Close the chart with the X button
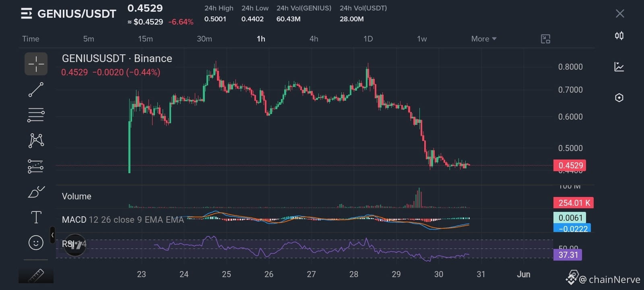This screenshot has width=644, height=290. [620, 14]
